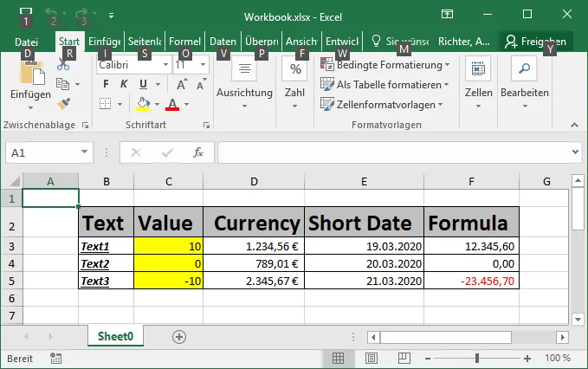Switch to the Formeln ribbon tab

coord(184,42)
